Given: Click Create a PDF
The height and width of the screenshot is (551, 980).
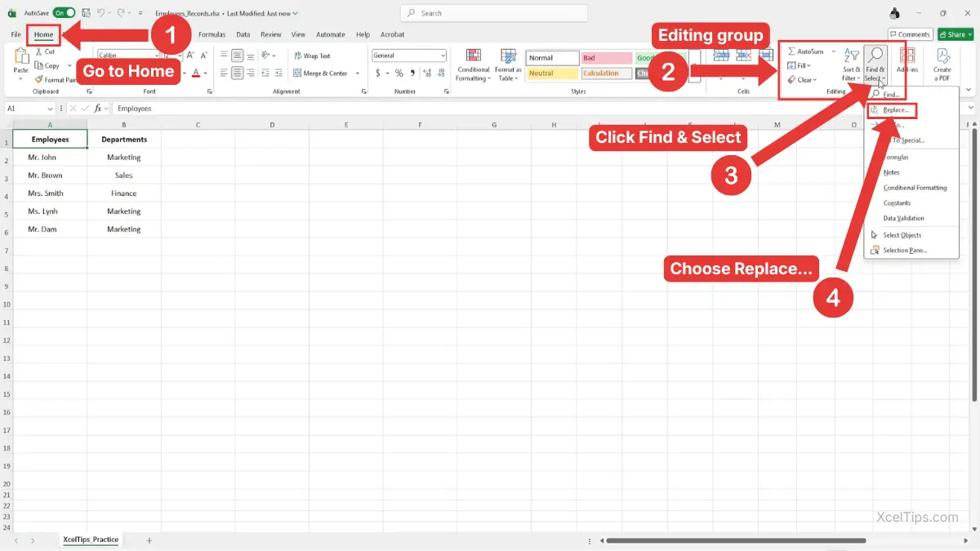Looking at the screenshot, I should click(x=942, y=64).
